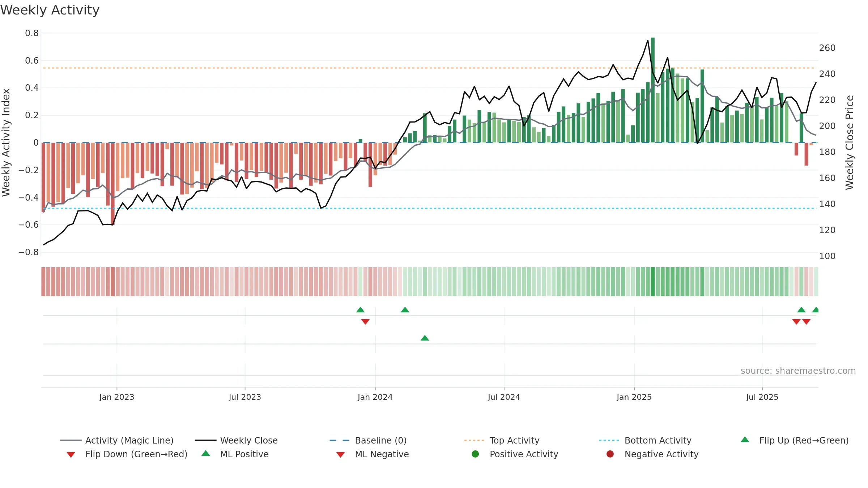The image size is (868, 488).
Task: Click the 0.8 left axis tick label
Action: (x=32, y=33)
